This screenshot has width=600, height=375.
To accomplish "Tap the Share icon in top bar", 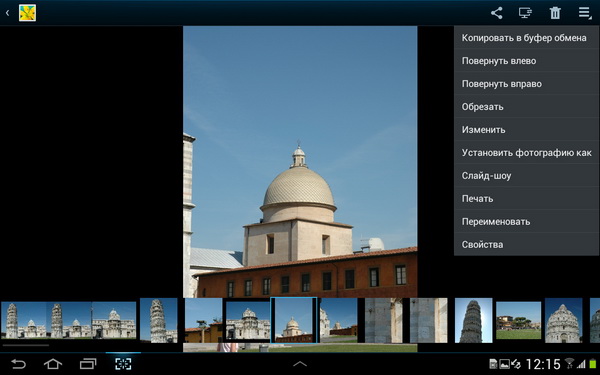I will 496,13.
